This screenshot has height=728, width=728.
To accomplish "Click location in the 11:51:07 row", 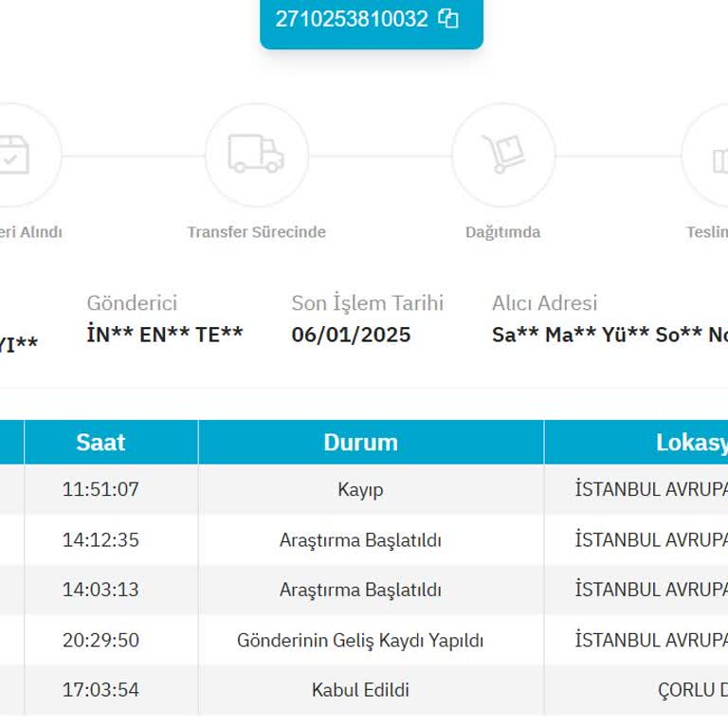I will point(651,489).
